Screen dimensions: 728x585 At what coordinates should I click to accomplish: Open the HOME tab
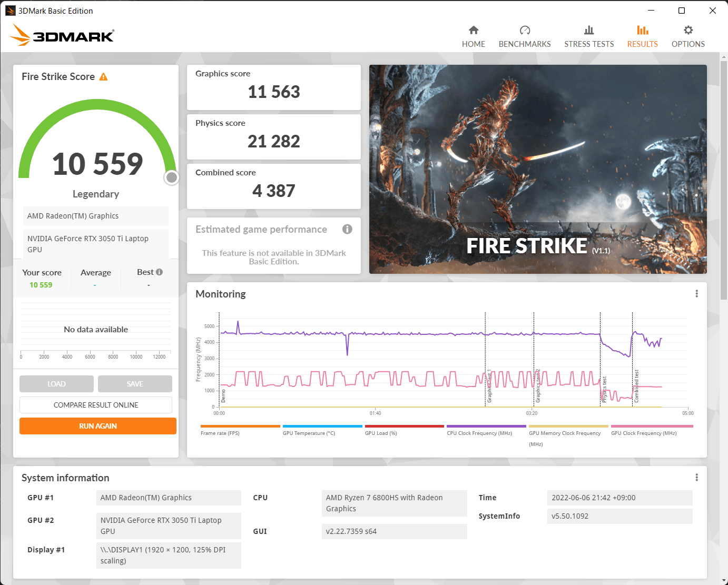(473, 37)
